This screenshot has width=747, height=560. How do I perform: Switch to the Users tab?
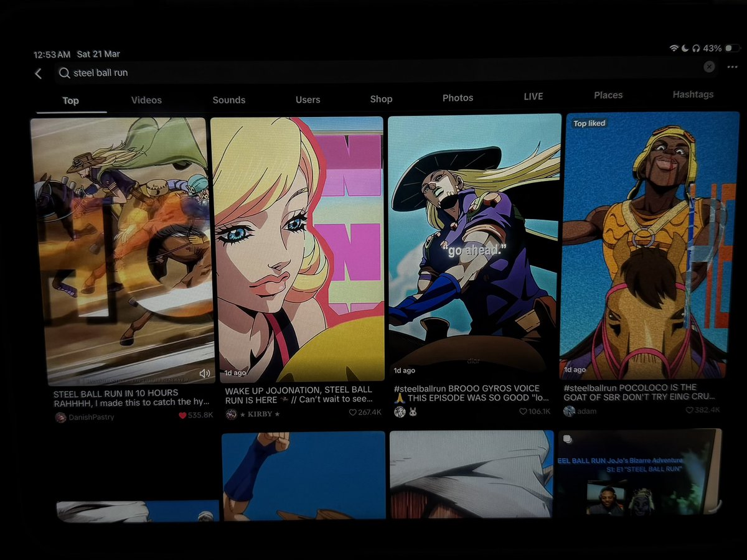click(x=308, y=99)
